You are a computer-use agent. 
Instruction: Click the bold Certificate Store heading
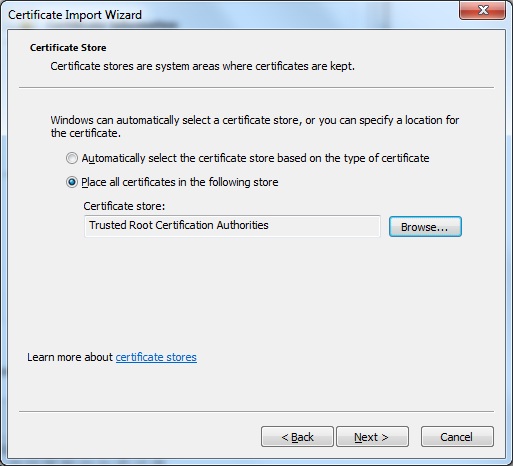pyautogui.click(x=68, y=48)
